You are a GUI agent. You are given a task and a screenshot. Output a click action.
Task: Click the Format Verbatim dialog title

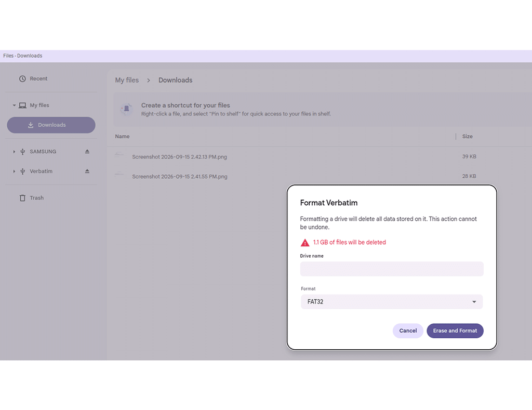click(329, 203)
